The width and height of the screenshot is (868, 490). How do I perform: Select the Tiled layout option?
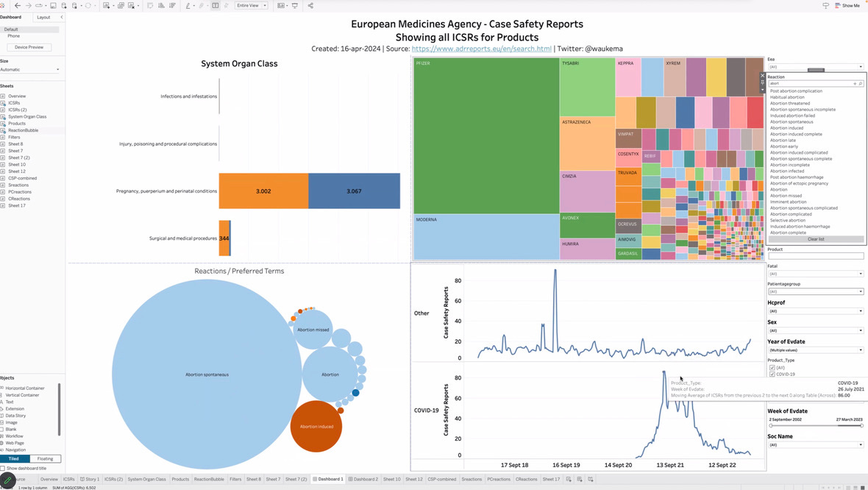[x=15, y=458]
